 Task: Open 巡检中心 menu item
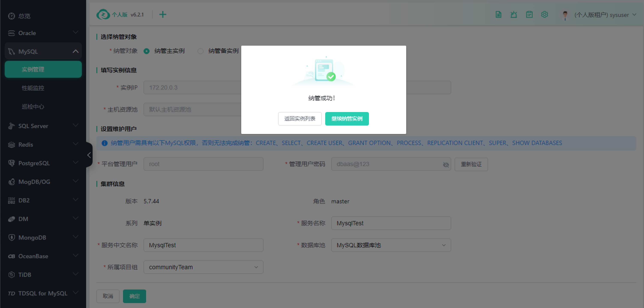(x=33, y=107)
